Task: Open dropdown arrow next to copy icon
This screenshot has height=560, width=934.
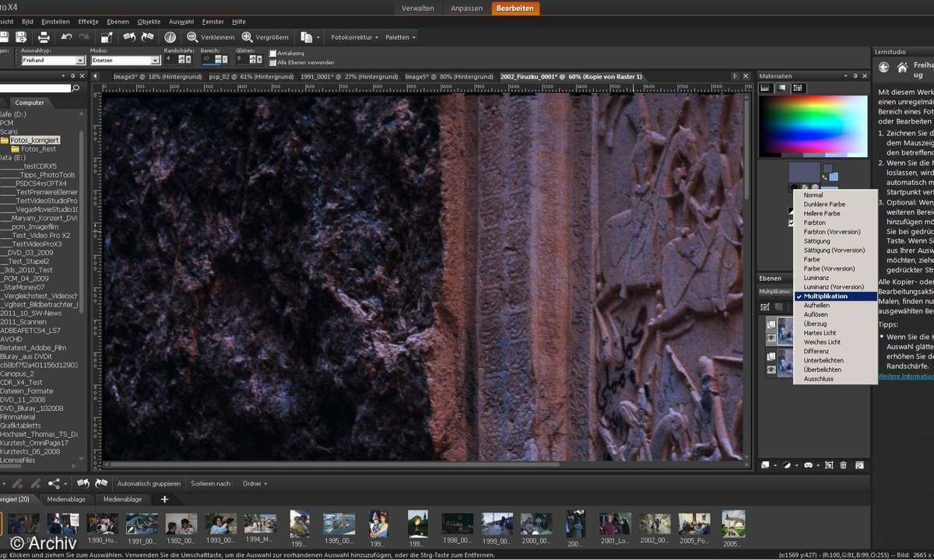Action: pyautogui.click(x=318, y=37)
